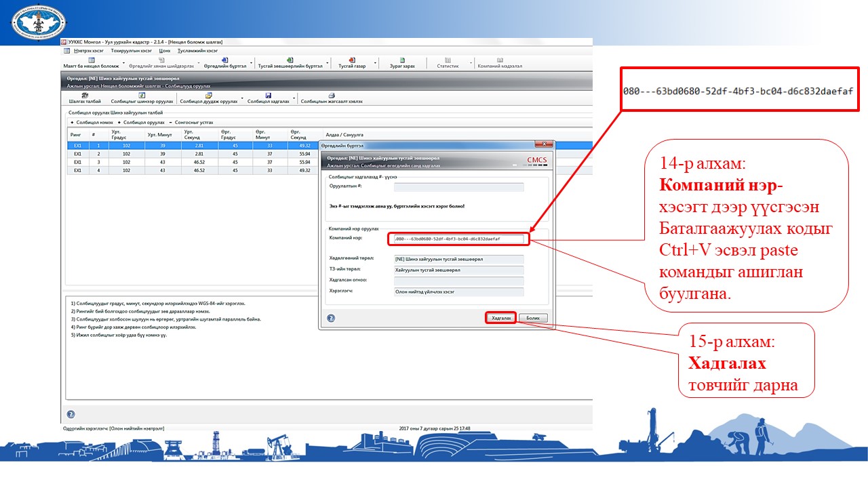Viewport: 868px width, 488px height.
Task: Expand the Өргөдлийн бүртгэл dropdown arrow
Action: pos(252,66)
